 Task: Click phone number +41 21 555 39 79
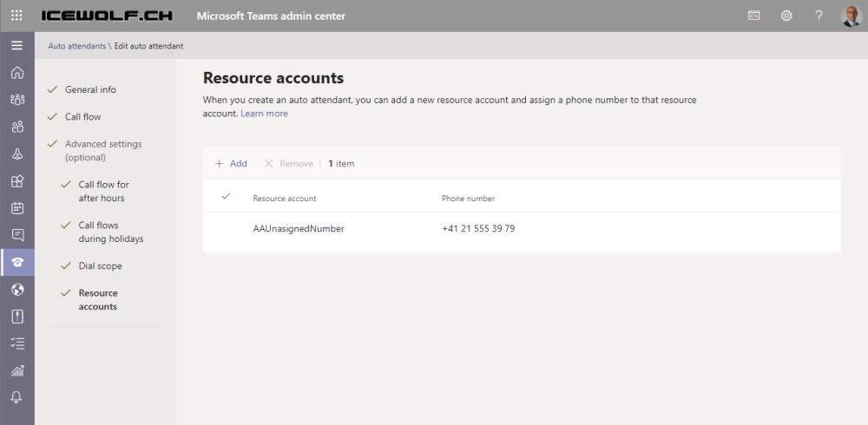pos(478,229)
